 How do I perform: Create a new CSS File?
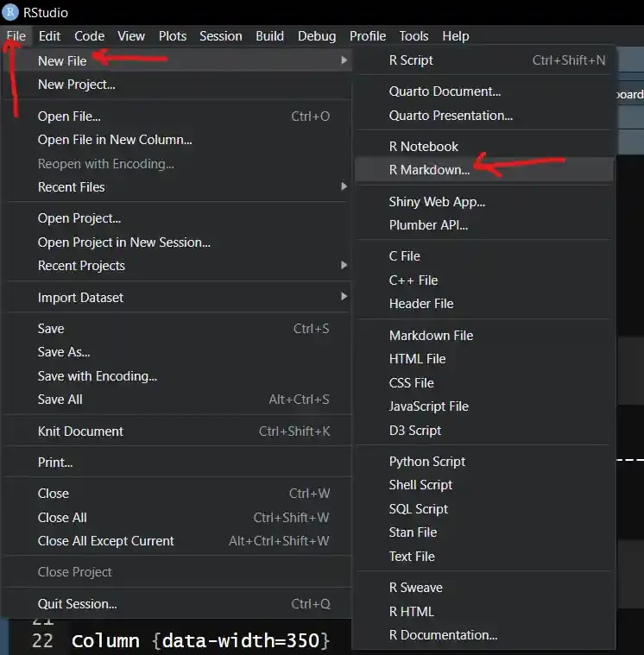[485, 383]
